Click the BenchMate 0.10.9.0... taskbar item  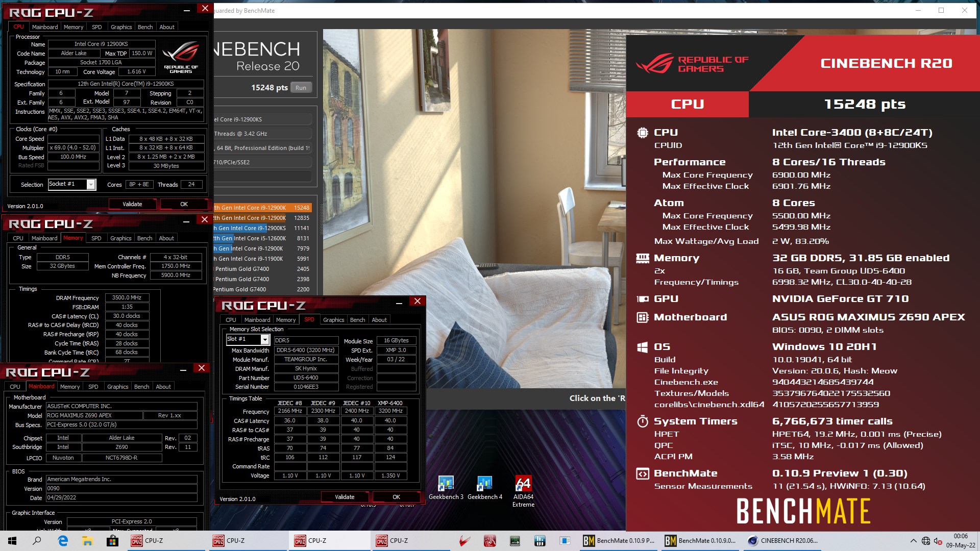coord(701,541)
